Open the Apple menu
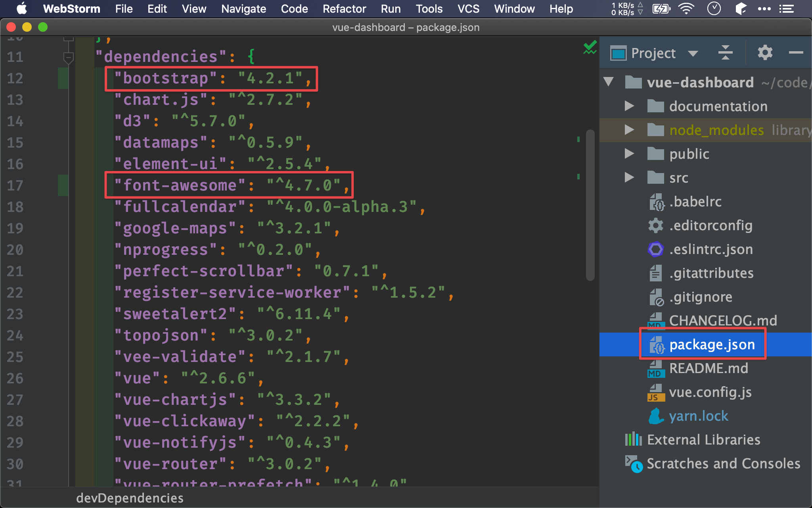Screen dimensions: 812x508 [22, 8]
